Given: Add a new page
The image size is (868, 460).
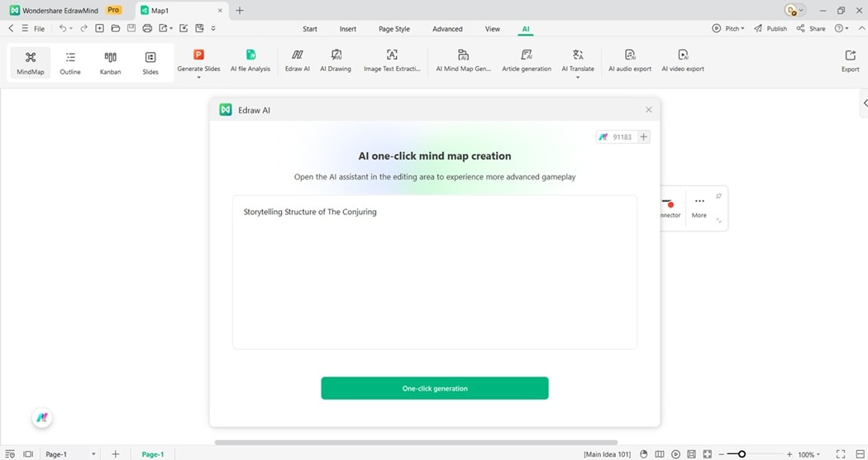Looking at the screenshot, I should coord(115,454).
